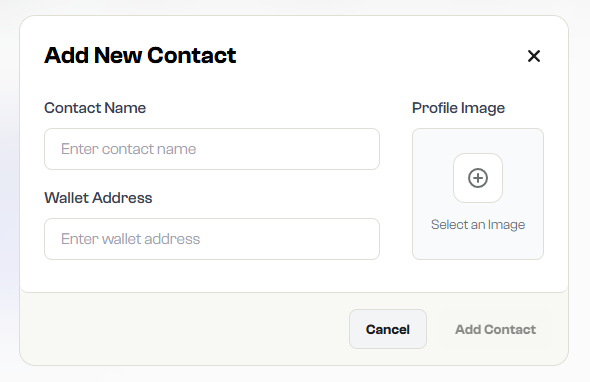Screen dimensions: 590x382
Task: Click the Contact Name input field
Action: point(212,149)
